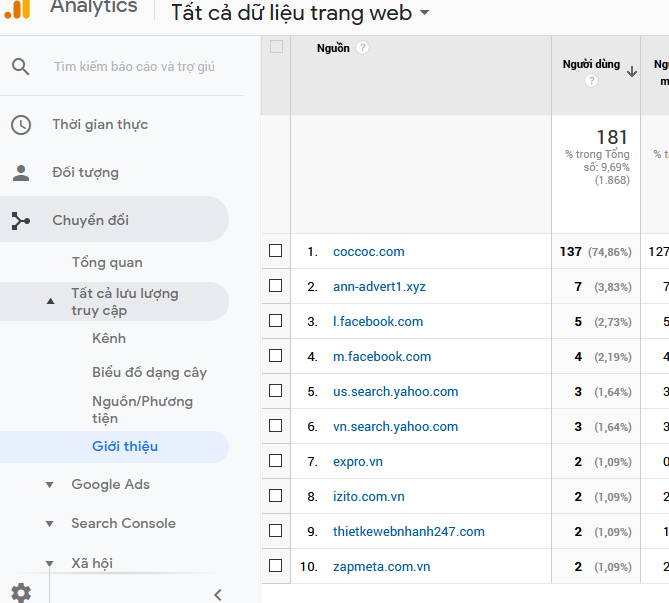Image resolution: width=669 pixels, height=603 pixels.
Task: Select Tổng quan in sidebar menu
Action: click(107, 263)
